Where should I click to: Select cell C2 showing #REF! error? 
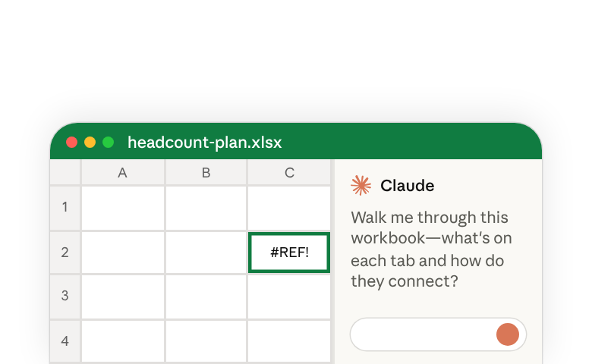[289, 253]
